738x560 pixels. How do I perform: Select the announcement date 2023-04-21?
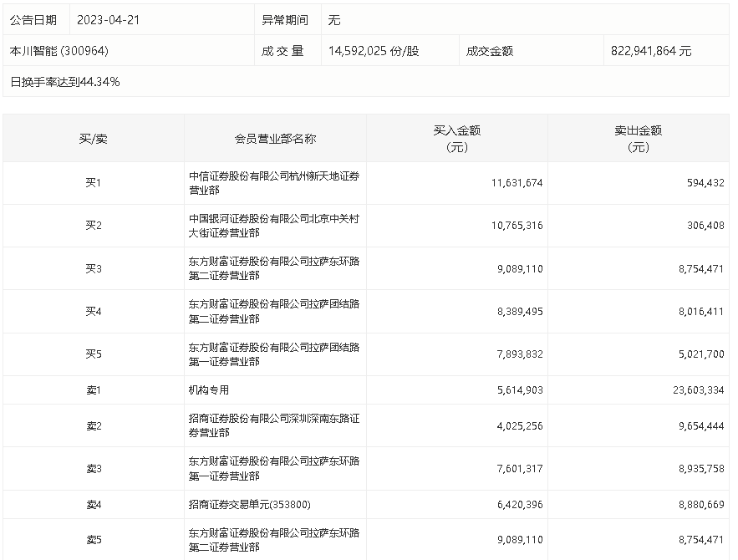pyautogui.click(x=109, y=20)
